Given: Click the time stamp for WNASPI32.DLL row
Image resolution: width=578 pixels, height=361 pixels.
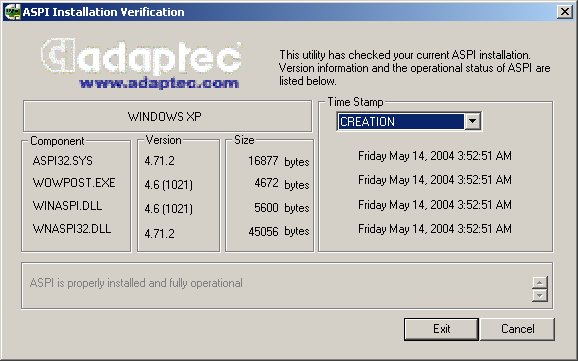Looking at the screenshot, I should pos(435,229).
